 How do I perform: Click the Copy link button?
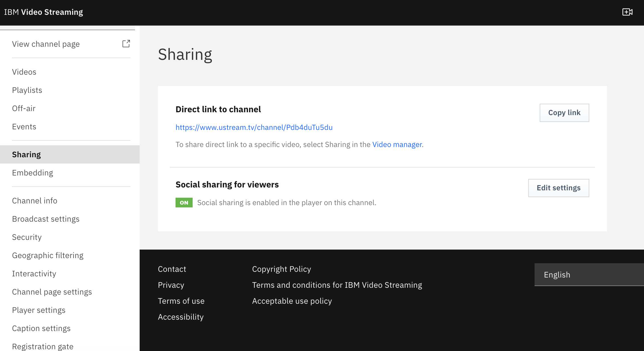coord(564,113)
